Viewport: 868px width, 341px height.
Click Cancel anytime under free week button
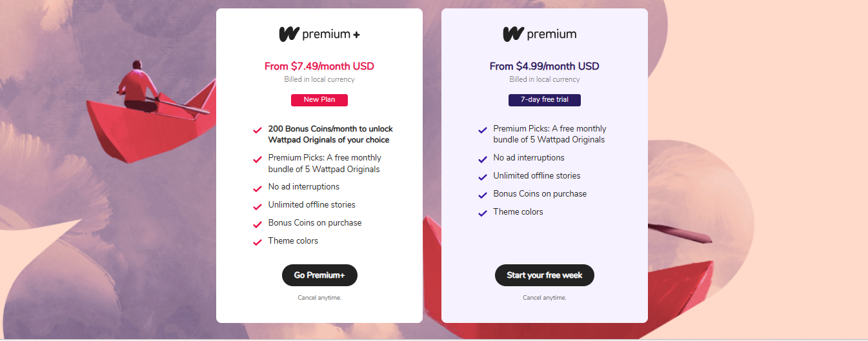544,298
